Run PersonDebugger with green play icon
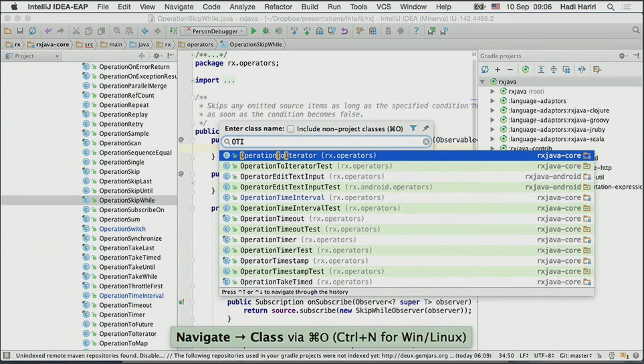 click(x=253, y=31)
